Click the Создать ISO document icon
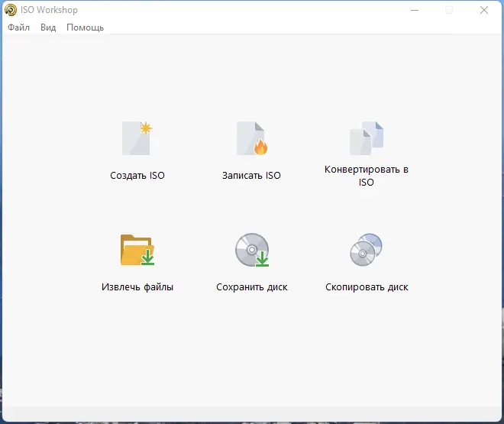The height and width of the screenshot is (424, 504). [x=137, y=138]
